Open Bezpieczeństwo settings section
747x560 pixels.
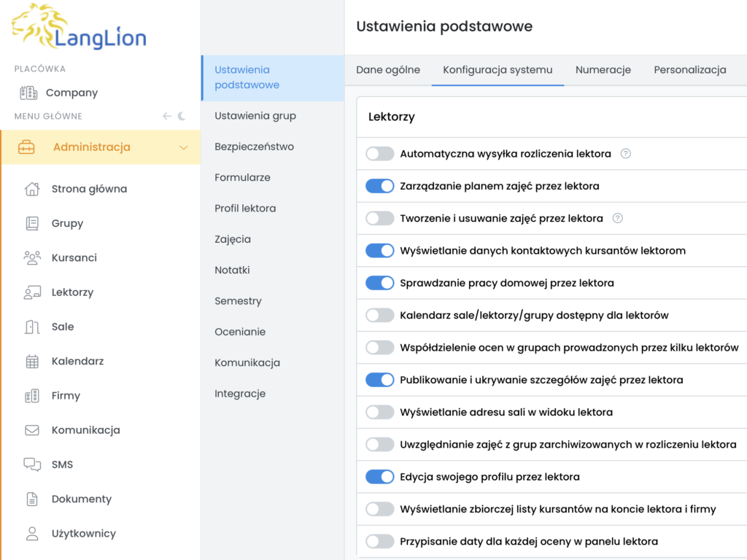pos(254,147)
